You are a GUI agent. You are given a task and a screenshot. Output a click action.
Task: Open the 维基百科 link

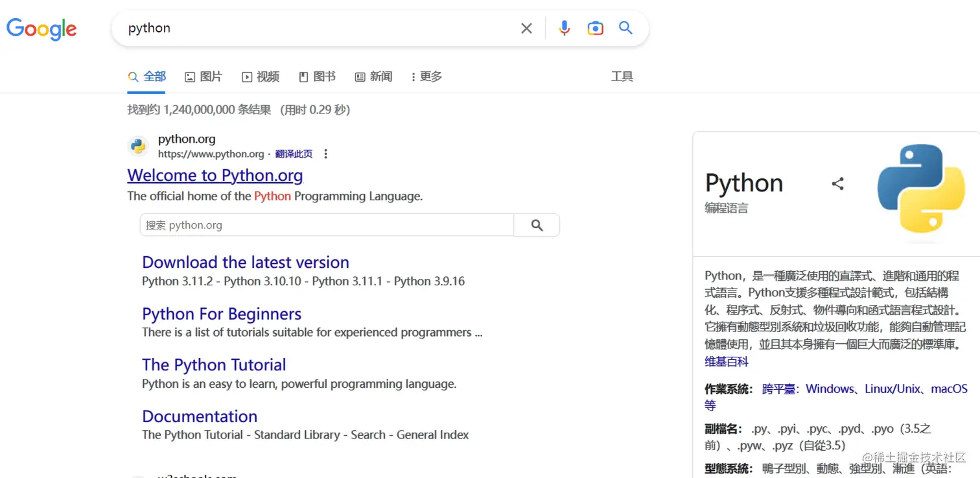click(727, 361)
